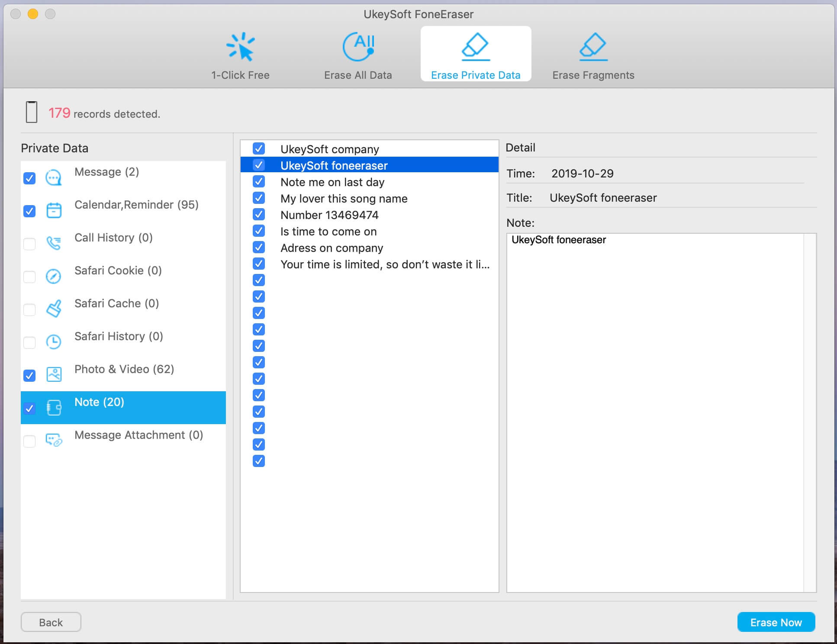Select the Safari Cache brush icon
837x644 pixels.
[x=54, y=309]
